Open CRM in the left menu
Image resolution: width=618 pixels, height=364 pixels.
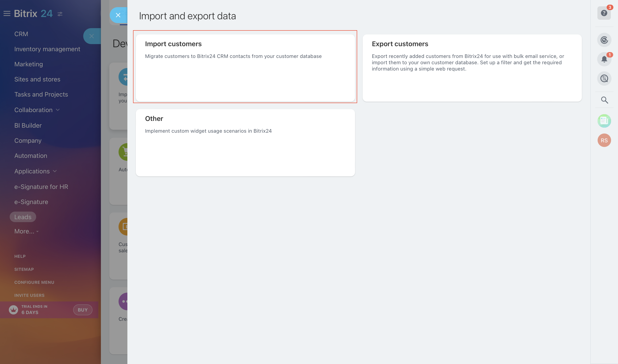point(21,34)
